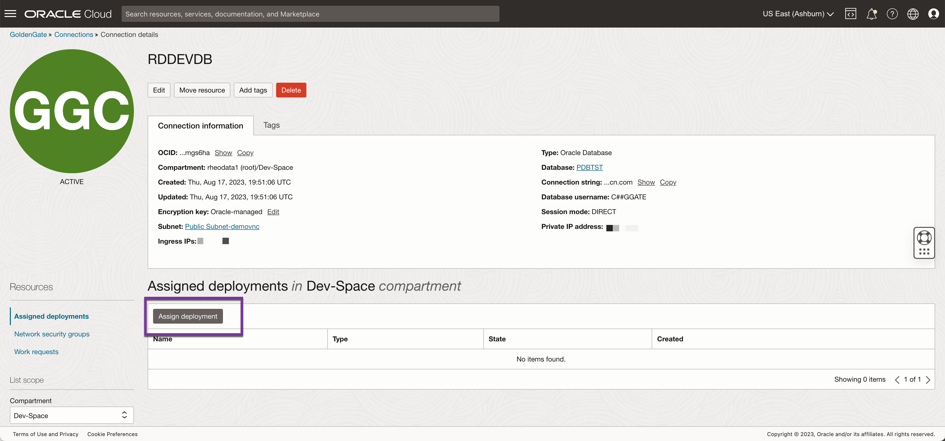Expand the US East (Ashburn) region selector
Image resolution: width=945 pixels, height=441 pixels.
click(797, 14)
